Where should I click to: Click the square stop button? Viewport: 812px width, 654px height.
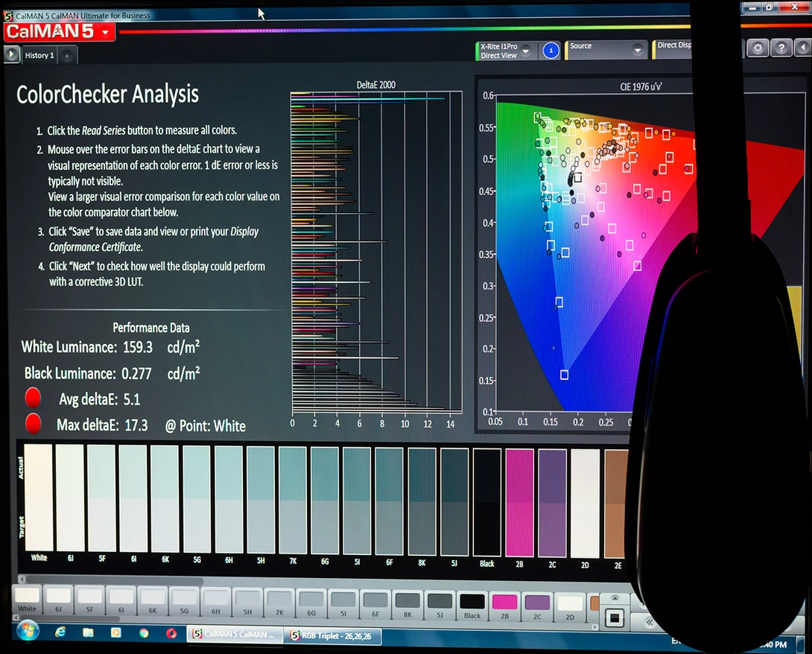[615, 618]
